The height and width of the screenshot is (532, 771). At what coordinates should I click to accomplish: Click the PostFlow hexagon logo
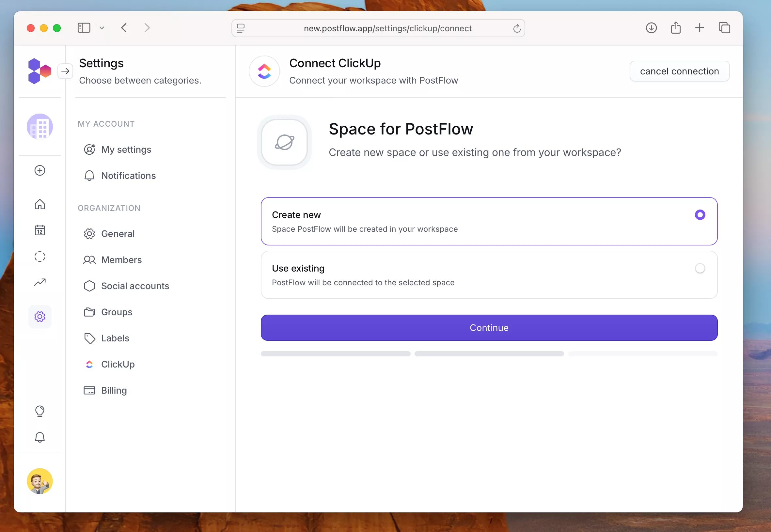click(40, 71)
